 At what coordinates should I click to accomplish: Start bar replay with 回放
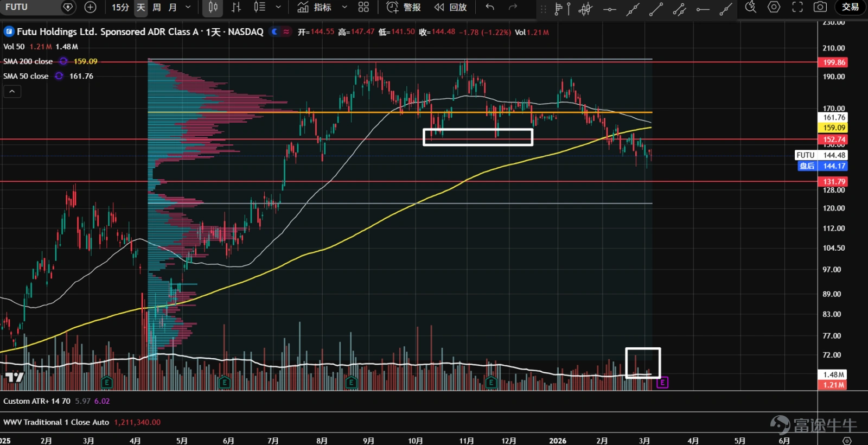[450, 7]
